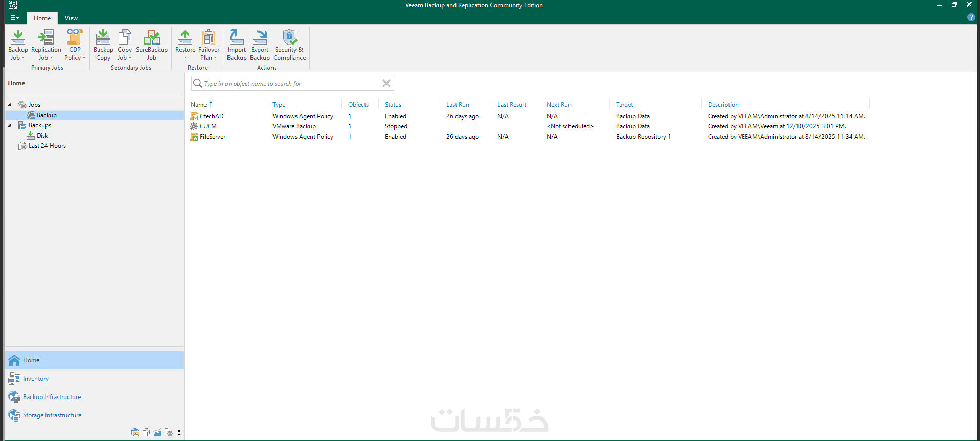
Task: Click the "<Not scheduled>" next run cell
Action: (x=570, y=126)
